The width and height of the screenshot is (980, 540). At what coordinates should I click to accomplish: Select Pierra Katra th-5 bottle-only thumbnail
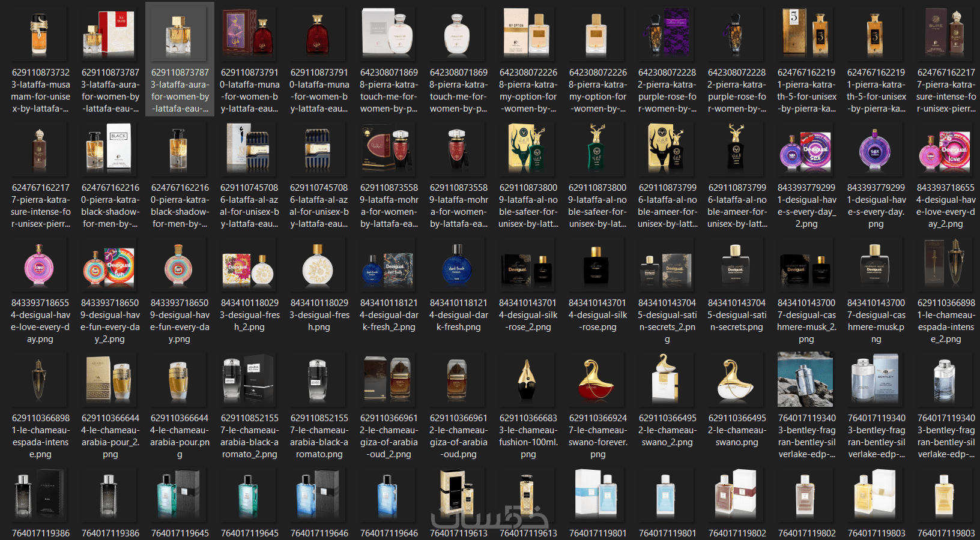click(876, 34)
